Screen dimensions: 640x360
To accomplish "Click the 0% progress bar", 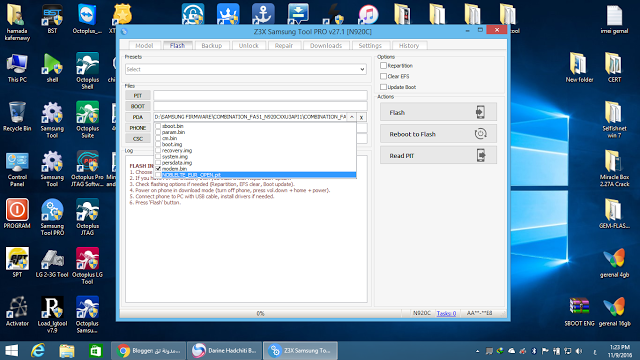I will coord(260,313).
